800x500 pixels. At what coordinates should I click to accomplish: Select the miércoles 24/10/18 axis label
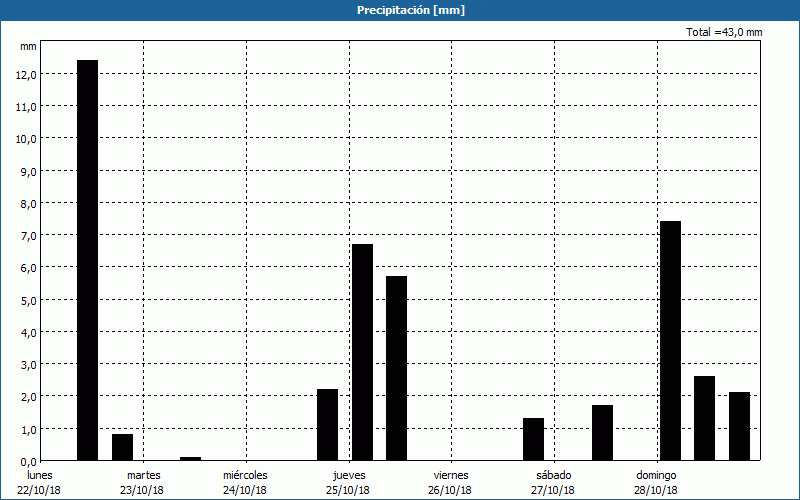click(245, 482)
